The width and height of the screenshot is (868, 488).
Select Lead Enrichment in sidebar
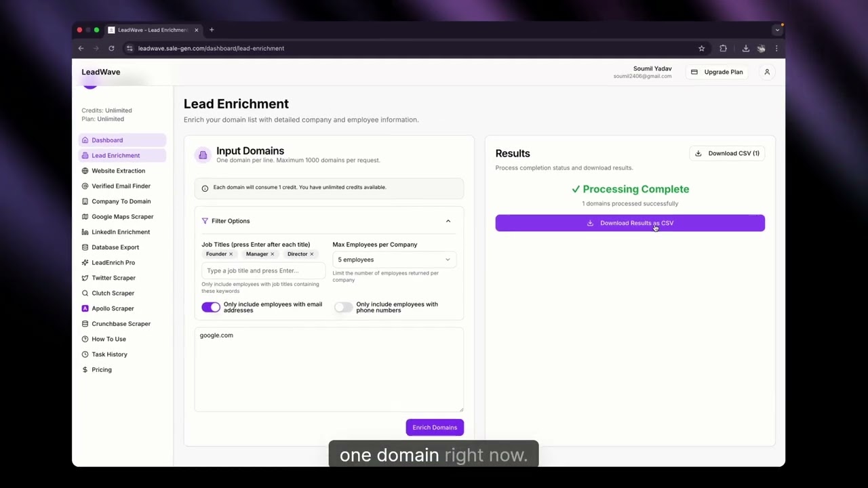122,155
